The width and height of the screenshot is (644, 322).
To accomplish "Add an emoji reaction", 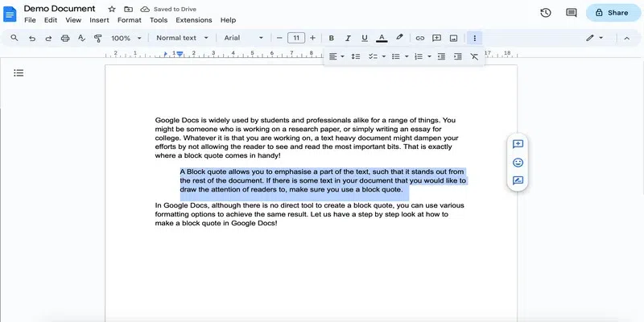I will pyautogui.click(x=518, y=163).
